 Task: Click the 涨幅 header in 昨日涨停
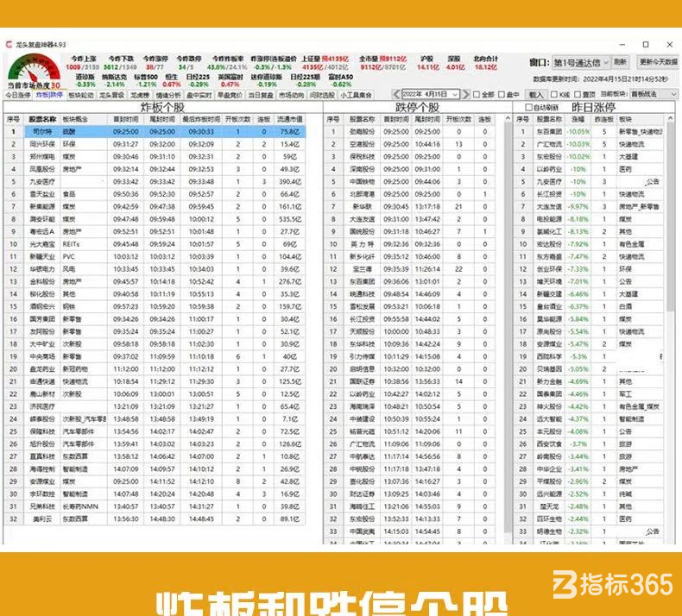point(578,119)
